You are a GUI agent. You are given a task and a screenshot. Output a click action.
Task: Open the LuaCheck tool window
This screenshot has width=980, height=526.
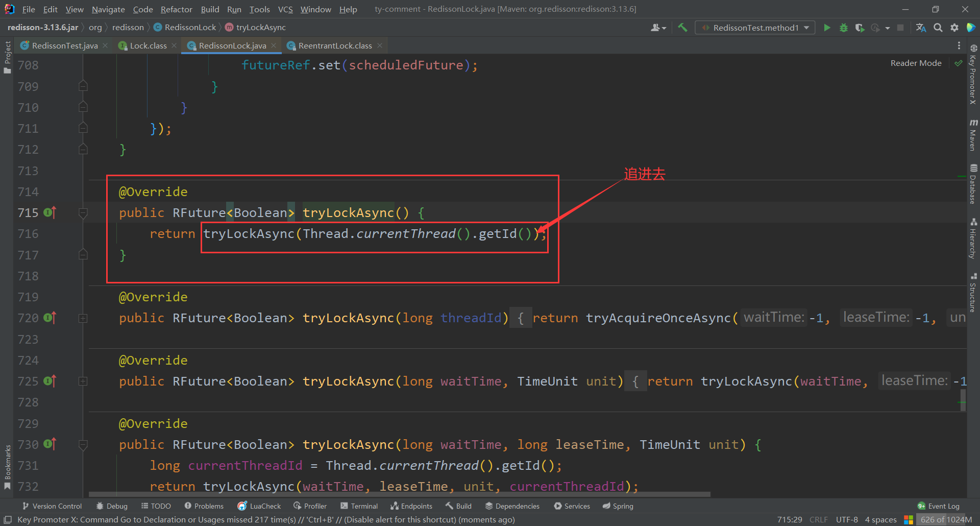(x=259, y=506)
